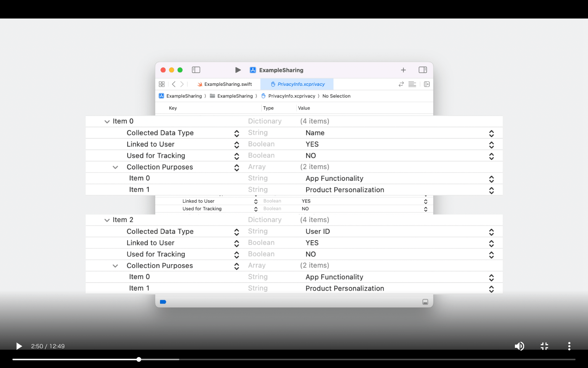Play the video
The height and width of the screenshot is (368, 588).
[19, 346]
